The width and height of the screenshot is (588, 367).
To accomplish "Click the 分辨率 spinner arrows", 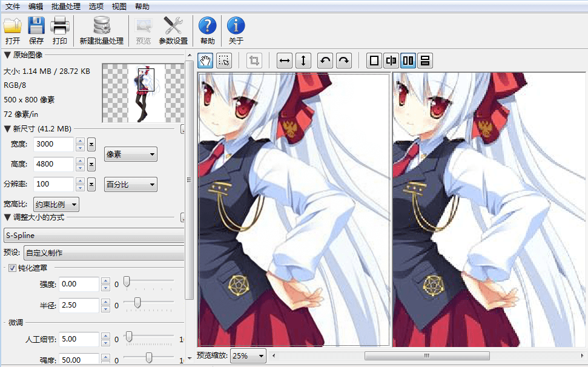I will coord(80,185).
